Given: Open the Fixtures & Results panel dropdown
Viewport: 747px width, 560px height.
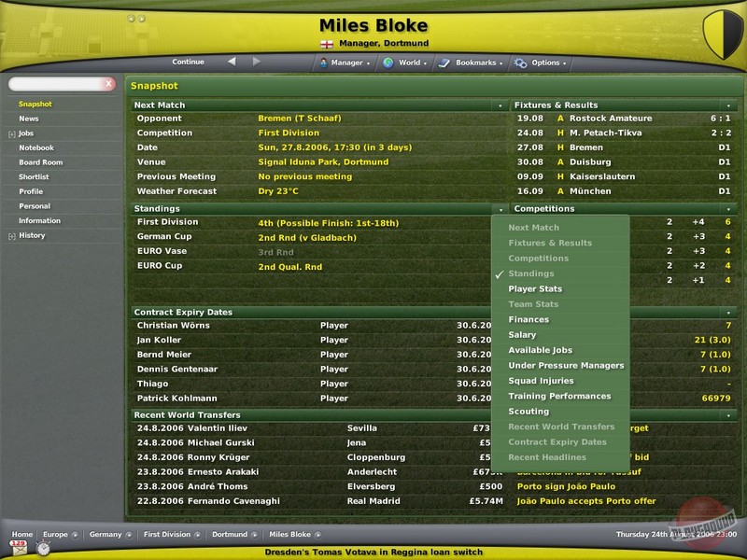Looking at the screenshot, I should (728, 105).
